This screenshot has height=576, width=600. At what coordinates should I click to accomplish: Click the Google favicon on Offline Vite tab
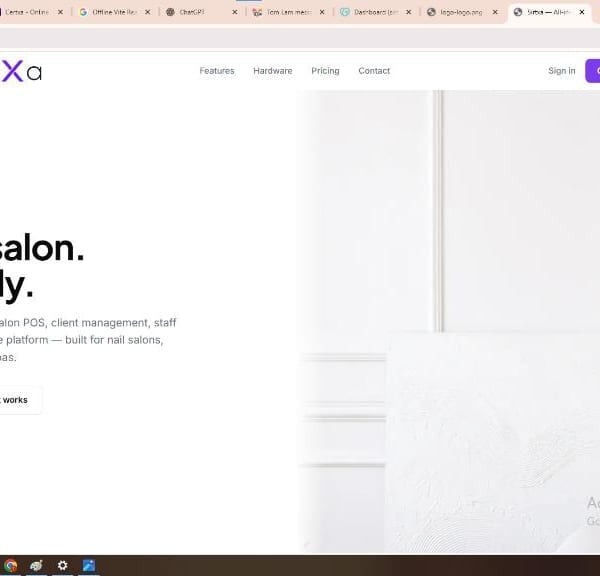(83, 12)
